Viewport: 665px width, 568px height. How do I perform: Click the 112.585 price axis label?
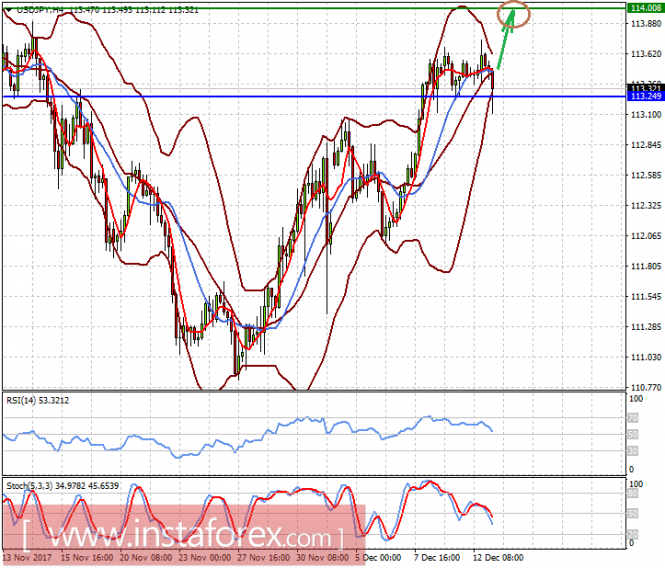646,175
